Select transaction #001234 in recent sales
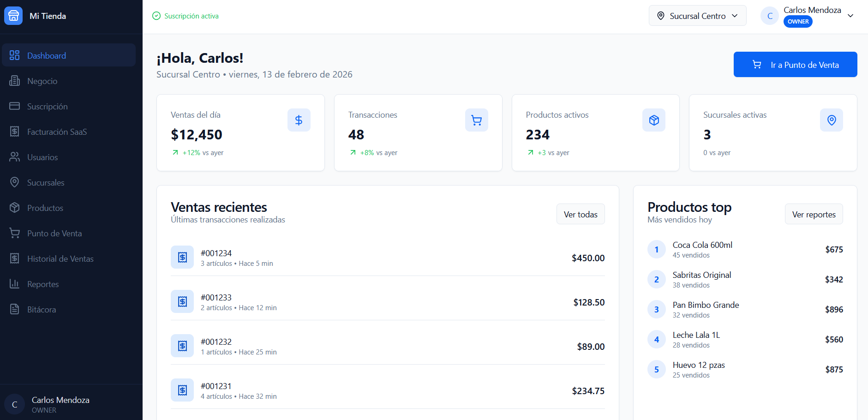868x420 pixels. click(388, 257)
